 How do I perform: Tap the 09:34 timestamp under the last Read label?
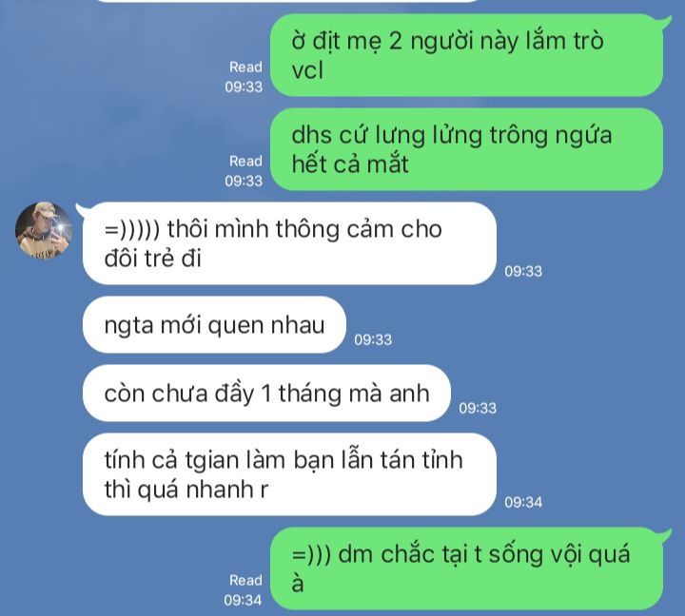point(243,600)
